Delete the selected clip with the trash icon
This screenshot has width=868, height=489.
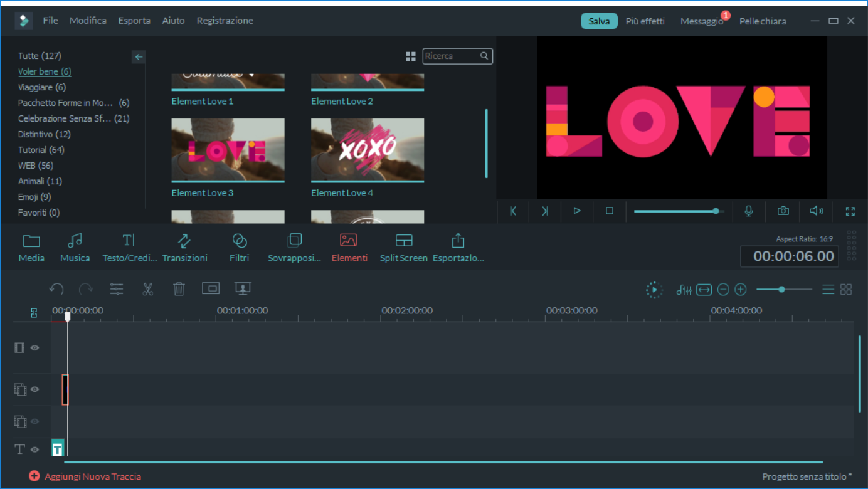(179, 289)
